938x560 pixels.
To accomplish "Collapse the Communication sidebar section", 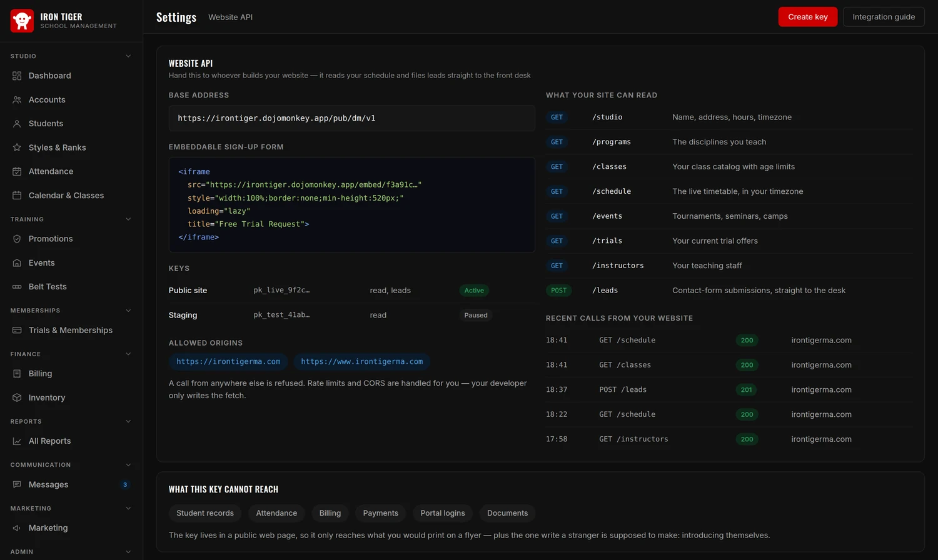I will click(x=128, y=465).
